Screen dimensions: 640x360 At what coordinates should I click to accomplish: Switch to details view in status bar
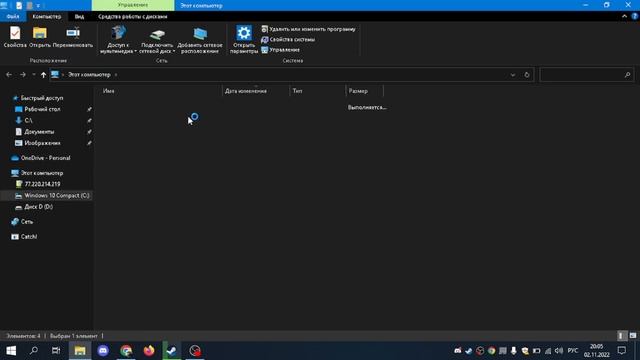pyautogui.click(x=621, y=336)
